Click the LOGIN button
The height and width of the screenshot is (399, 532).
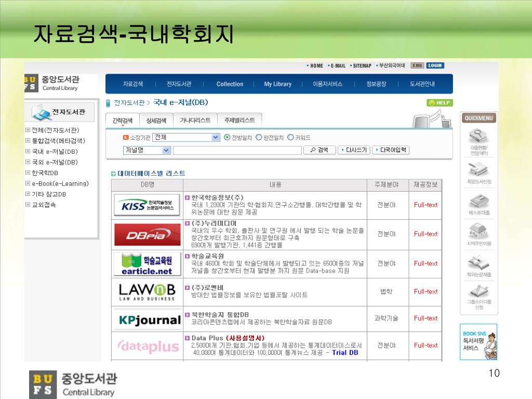point(435,65)
